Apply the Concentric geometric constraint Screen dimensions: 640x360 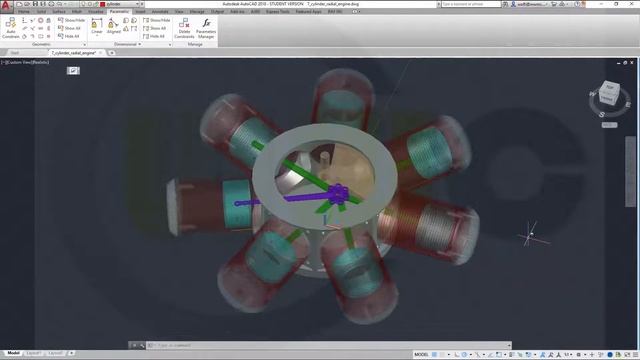click(40, 20)
